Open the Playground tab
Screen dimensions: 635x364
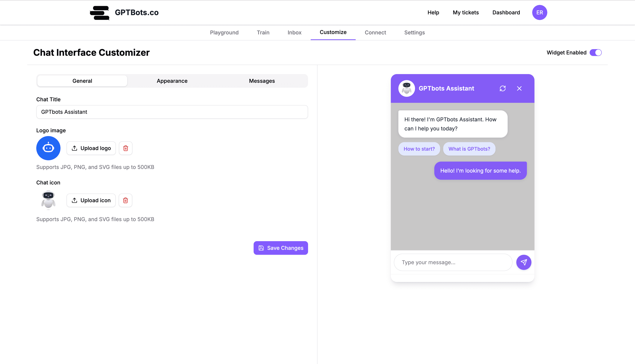coord(224,33)
